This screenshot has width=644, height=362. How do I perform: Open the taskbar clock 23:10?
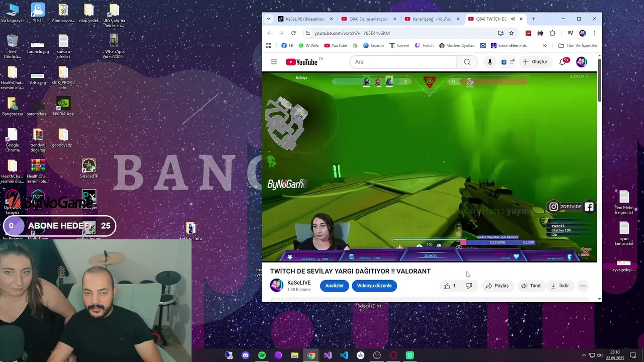615,355
